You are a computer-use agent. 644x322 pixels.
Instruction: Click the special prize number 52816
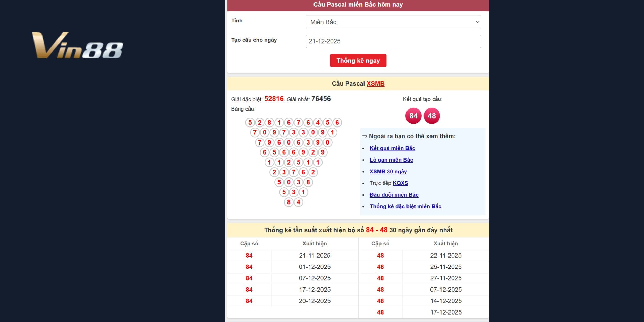[x=274, y=99]
